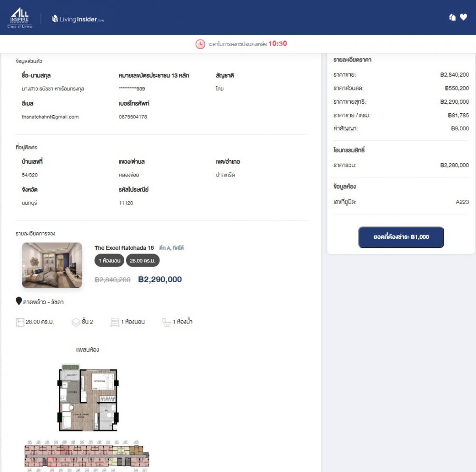Click the floor level layers icon
476x472 pixels.
(76, 322)
